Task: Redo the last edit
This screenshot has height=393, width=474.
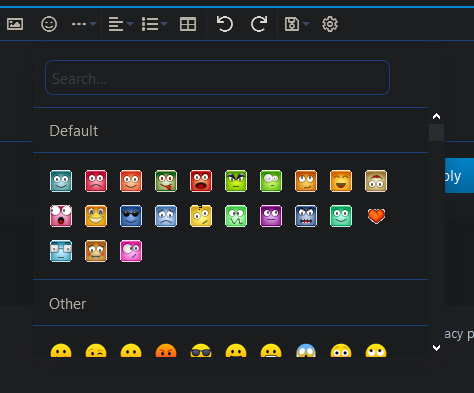Action: pyautogui.click(x=259, y=24)
